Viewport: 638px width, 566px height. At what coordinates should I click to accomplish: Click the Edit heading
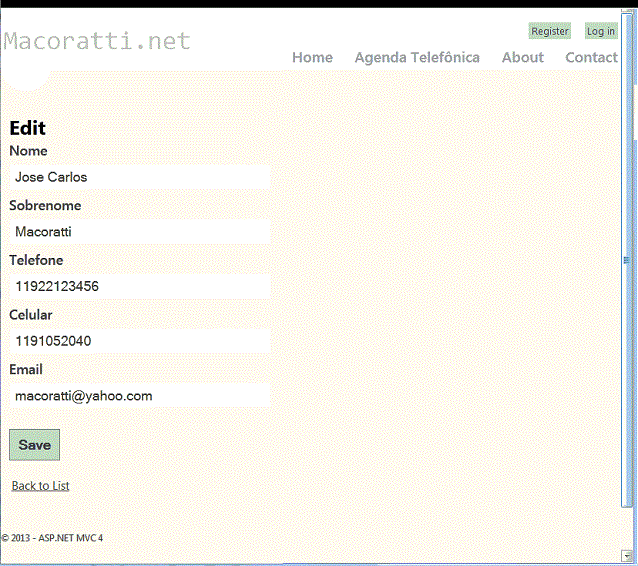point(27,128)
